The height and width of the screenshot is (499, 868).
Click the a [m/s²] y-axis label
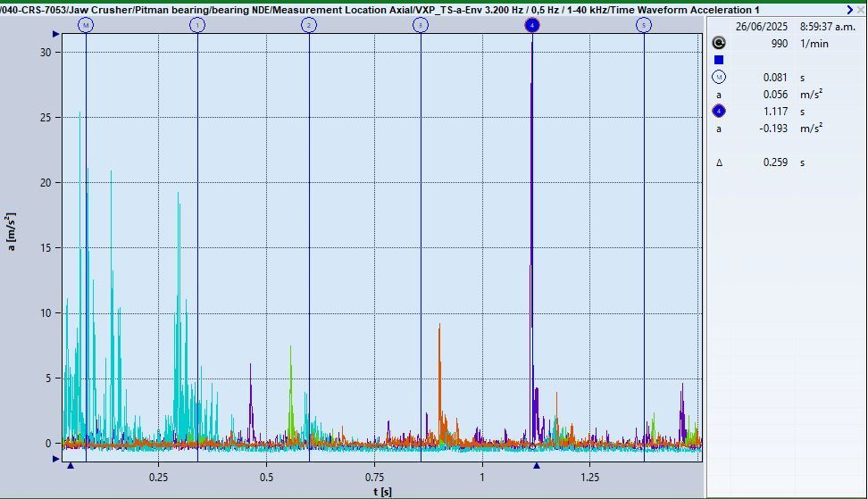[x=12, y=231]
